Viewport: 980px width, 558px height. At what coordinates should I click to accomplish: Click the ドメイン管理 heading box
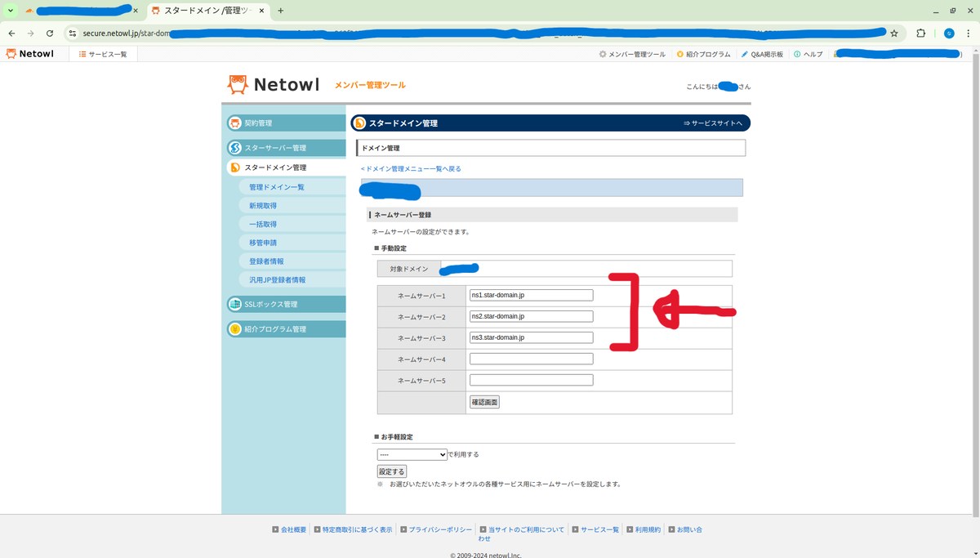551,148
